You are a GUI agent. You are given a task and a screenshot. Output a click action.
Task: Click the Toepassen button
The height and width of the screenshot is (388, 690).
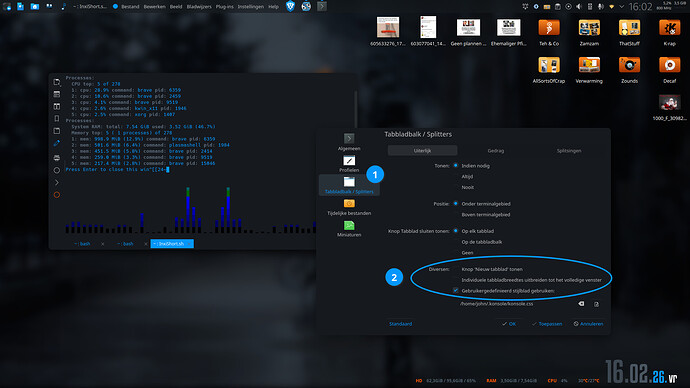pos(547,324)
